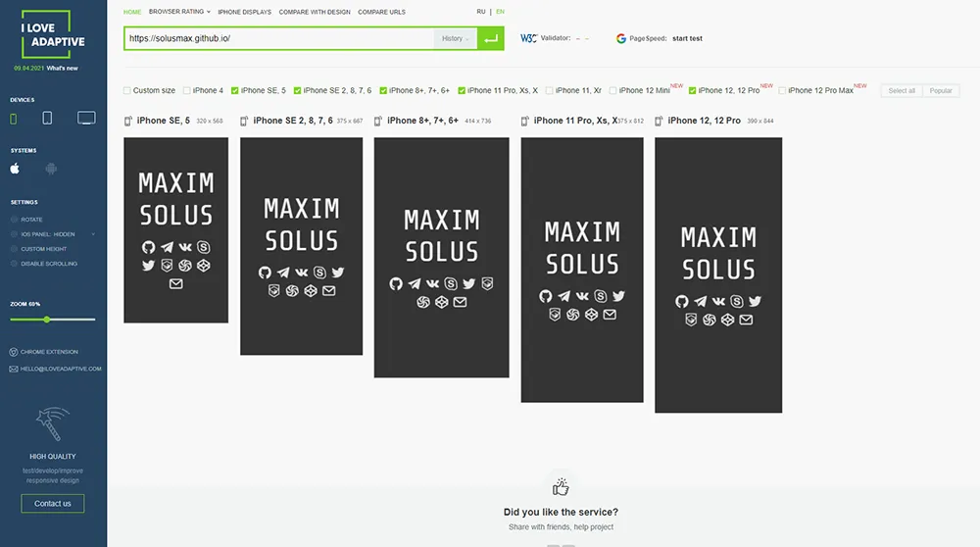Image resolution: width=980 pixels, height=547 pixels.
Task: Click the iPhone 12, 12 Pro preview screen
Action: pos(718,275)
